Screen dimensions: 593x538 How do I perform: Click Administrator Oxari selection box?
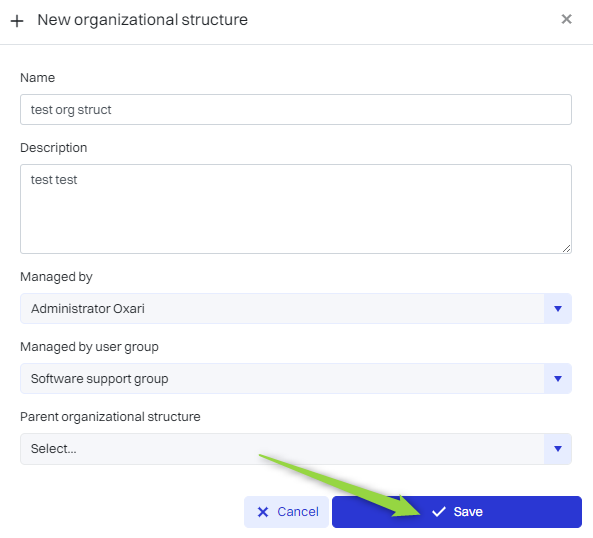[282, 309]
